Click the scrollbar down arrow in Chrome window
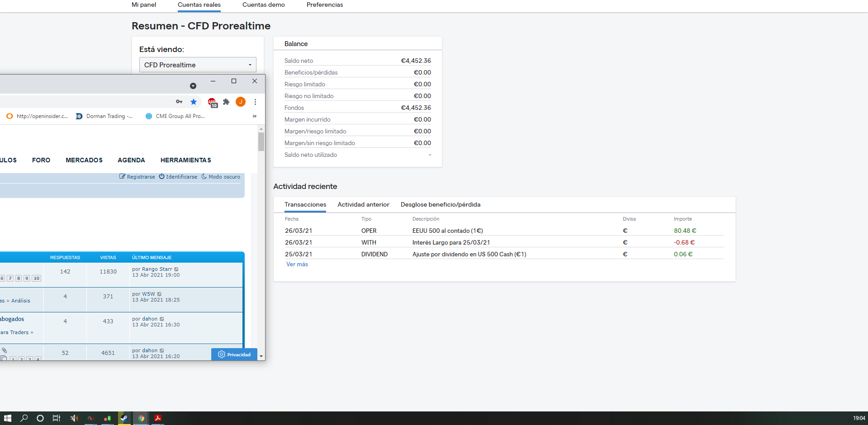Image resolution: width=868 pixels, height=425 pixels. pos(261,356)
